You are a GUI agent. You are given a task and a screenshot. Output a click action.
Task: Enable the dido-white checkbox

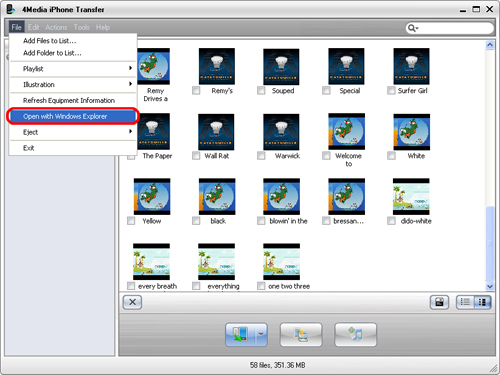pos(391,221)
